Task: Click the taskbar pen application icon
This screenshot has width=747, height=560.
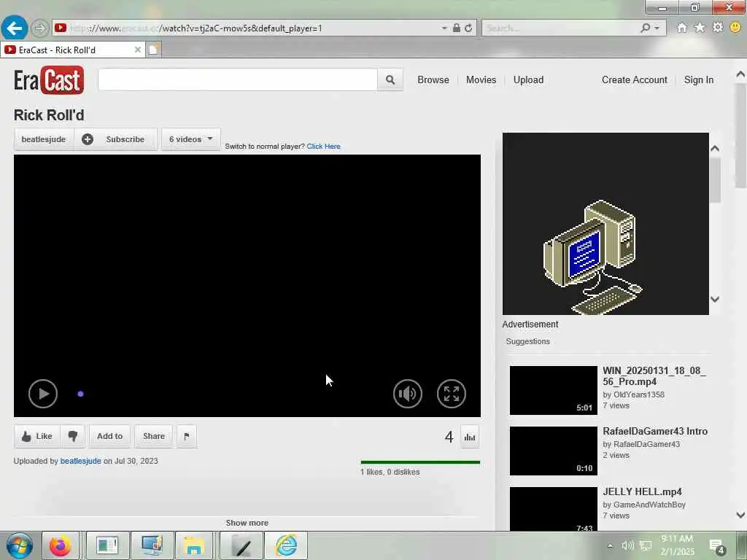Action: (242, 545)
